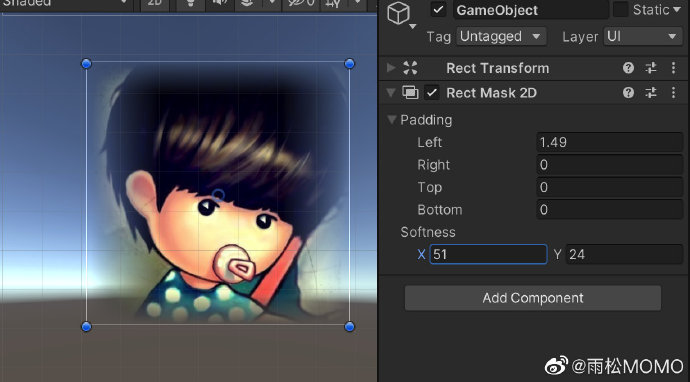Disable the Rect Mask 2D component checkbox
This screenshot has height=382, width=690.
432,93
